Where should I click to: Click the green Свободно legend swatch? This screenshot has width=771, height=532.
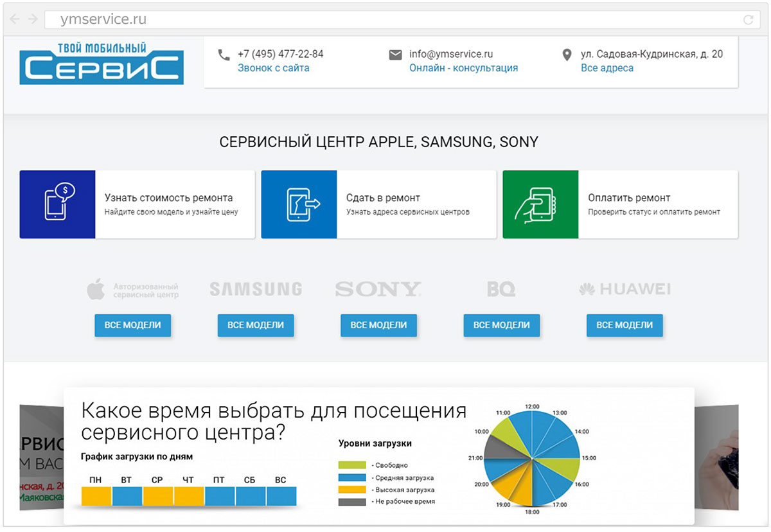[352, 465]
